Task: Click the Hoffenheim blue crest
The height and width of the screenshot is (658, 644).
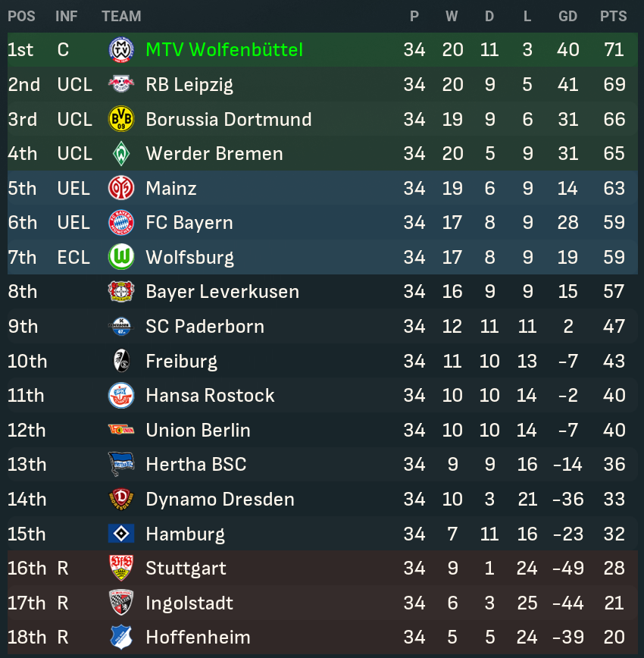Action: coord(121,637)
